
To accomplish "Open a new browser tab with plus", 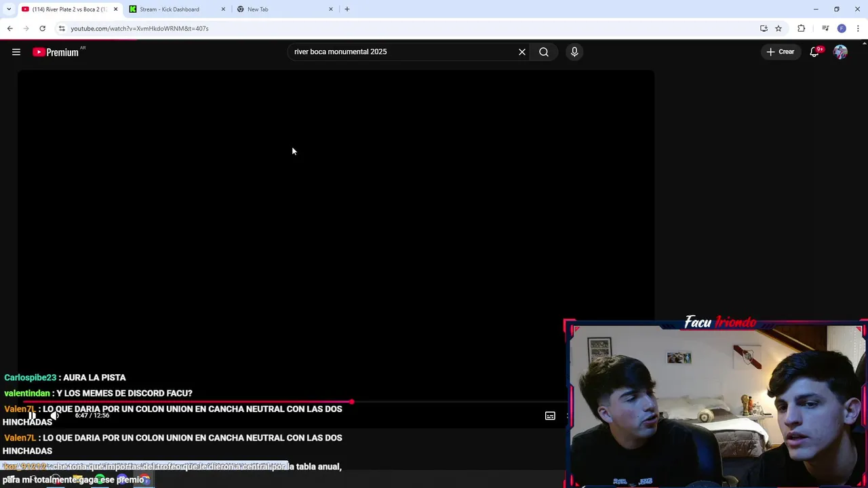I will 347,9.
